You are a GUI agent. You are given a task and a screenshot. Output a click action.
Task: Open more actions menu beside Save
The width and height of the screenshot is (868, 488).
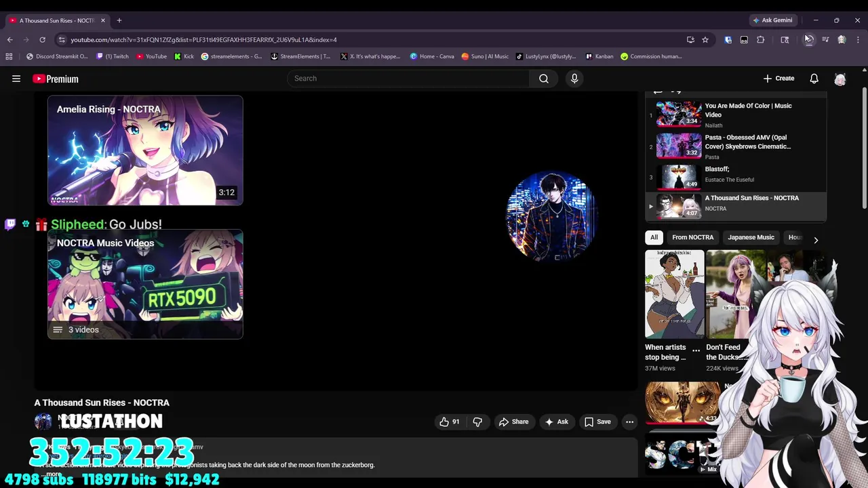(x=629, y=422)
